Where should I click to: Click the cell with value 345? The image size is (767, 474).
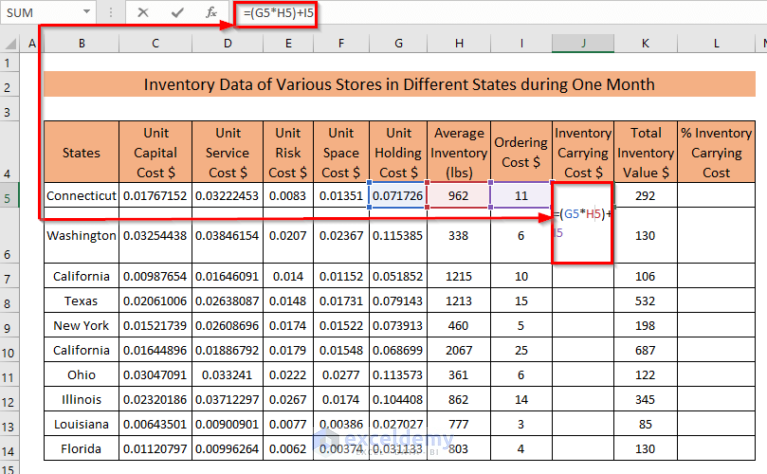[646, 399]
